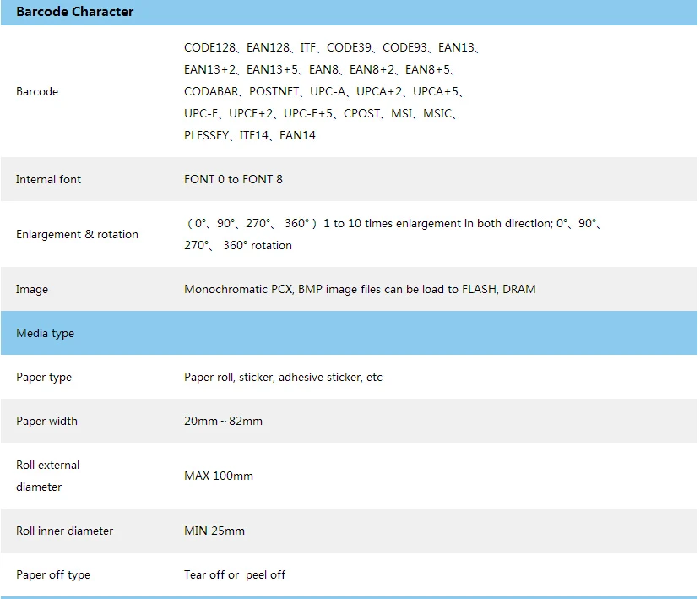Click barcode line starting with 'UPC-E、UPCE+2'
The width and height of the screenshot is (700, 599).
pyautogui.click(x=320, y=113)
